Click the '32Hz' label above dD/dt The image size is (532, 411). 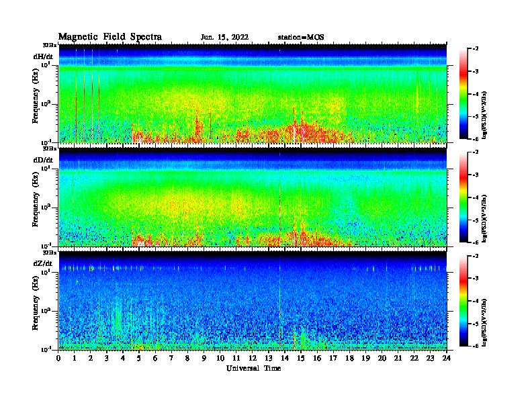[x=50, y=148]
